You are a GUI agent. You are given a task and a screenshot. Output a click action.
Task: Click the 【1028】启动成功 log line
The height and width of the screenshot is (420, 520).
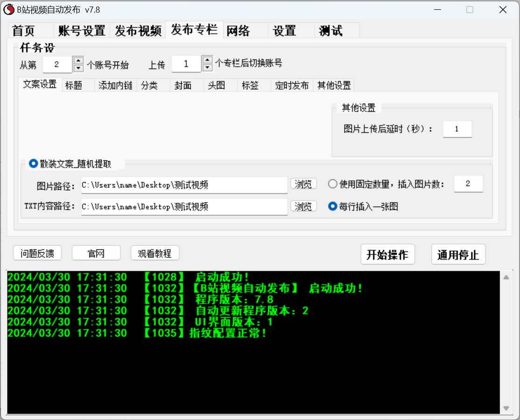click(x=128, y=277)
